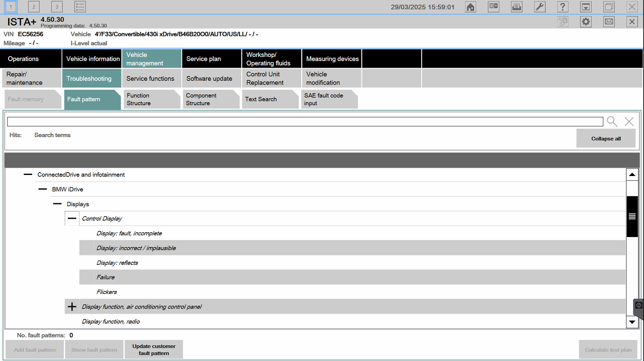Open the help question mark icon
This screenshot has width=644, height=361.
562,7
